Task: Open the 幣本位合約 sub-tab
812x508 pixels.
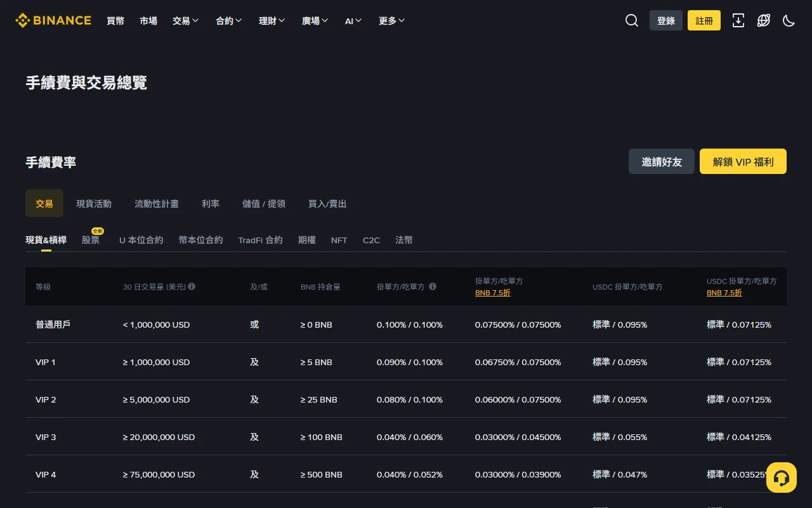Action: tap(200, 240)
